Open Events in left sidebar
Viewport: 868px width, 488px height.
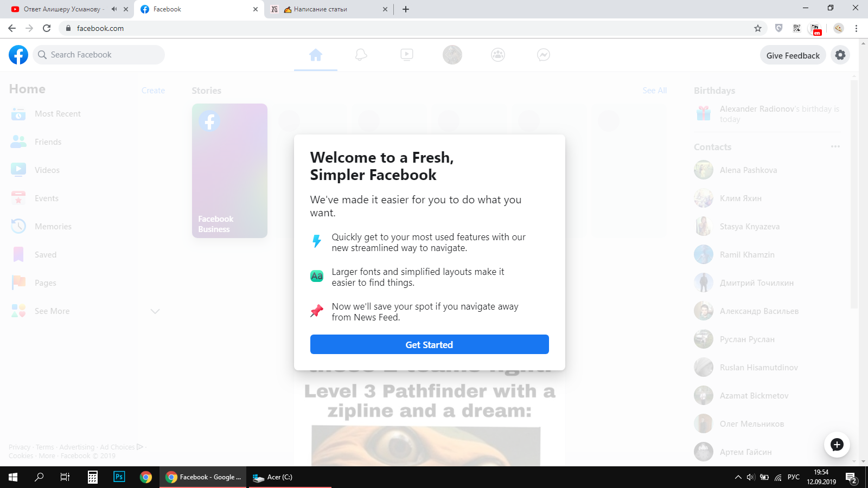tap(86, 198)
